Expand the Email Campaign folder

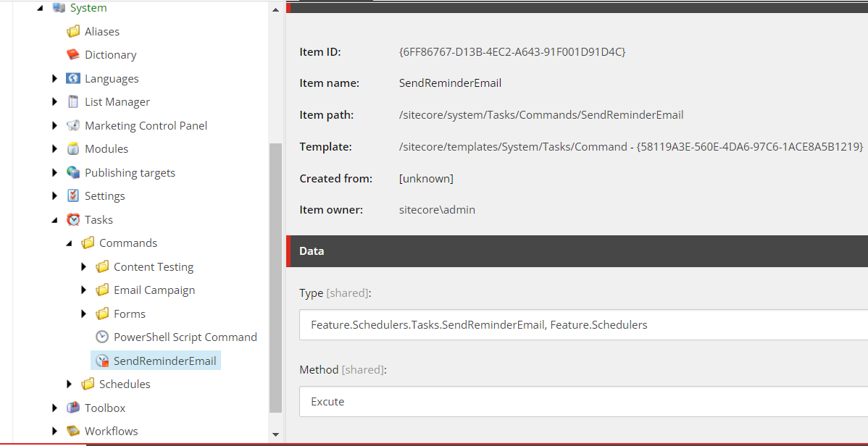tap(84, 290)
